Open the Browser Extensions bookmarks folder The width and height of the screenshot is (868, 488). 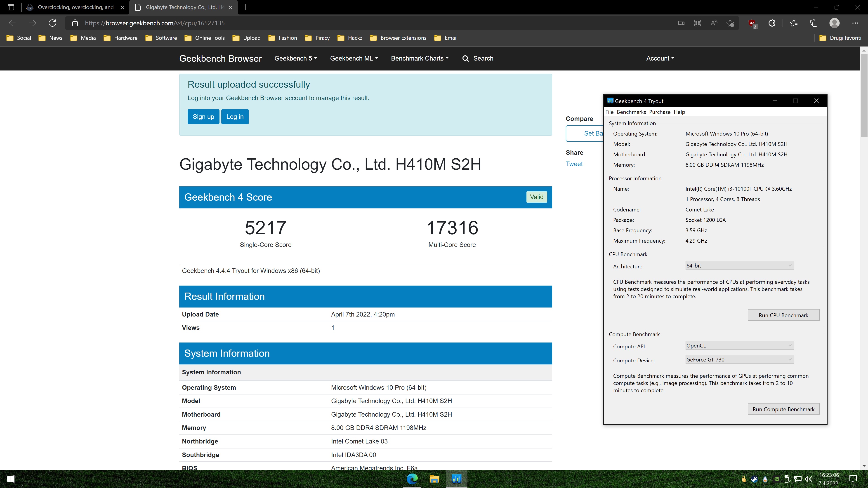[x=398, y=38]
